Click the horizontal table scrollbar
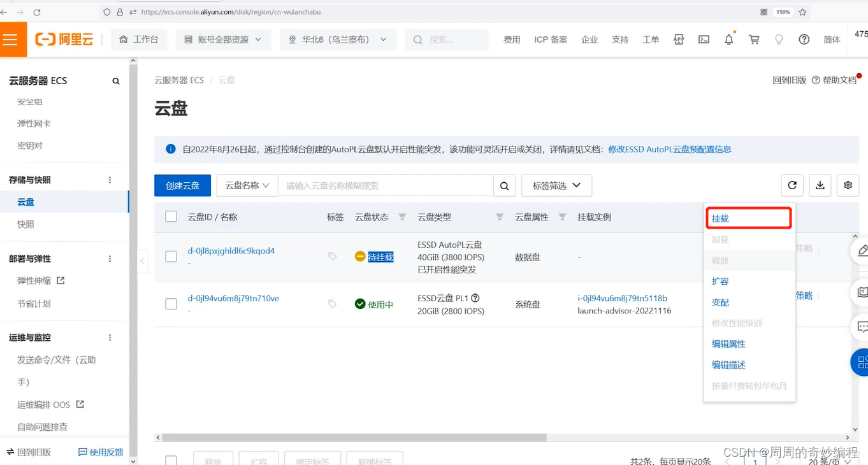This screenshot has height=465, width=868. 355,438
